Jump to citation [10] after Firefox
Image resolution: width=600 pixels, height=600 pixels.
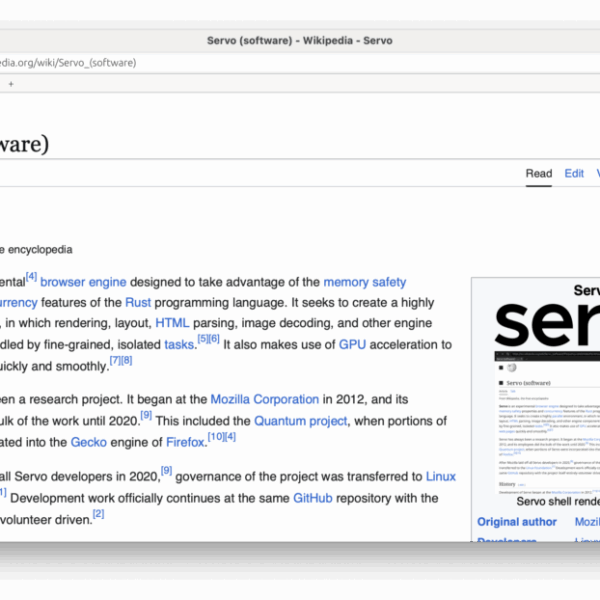coord(216,437)
